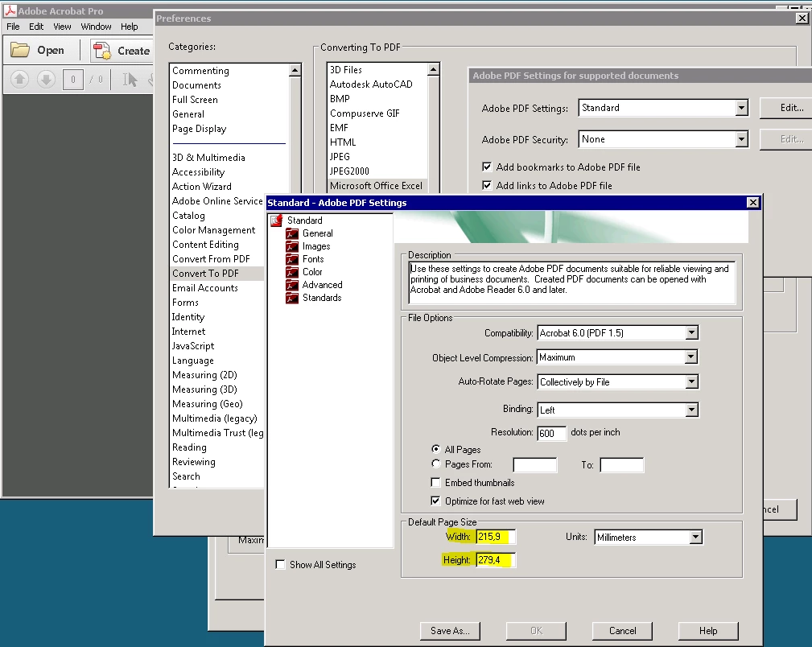
Task: Click the Open folder icon in Acrobat toolbar
Action: coord(20,50)
